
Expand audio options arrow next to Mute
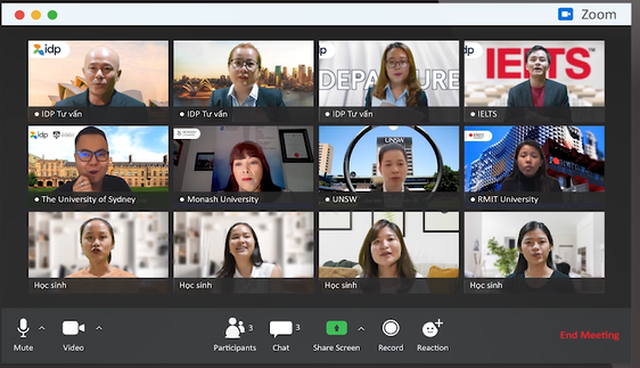tap(42, 328)
